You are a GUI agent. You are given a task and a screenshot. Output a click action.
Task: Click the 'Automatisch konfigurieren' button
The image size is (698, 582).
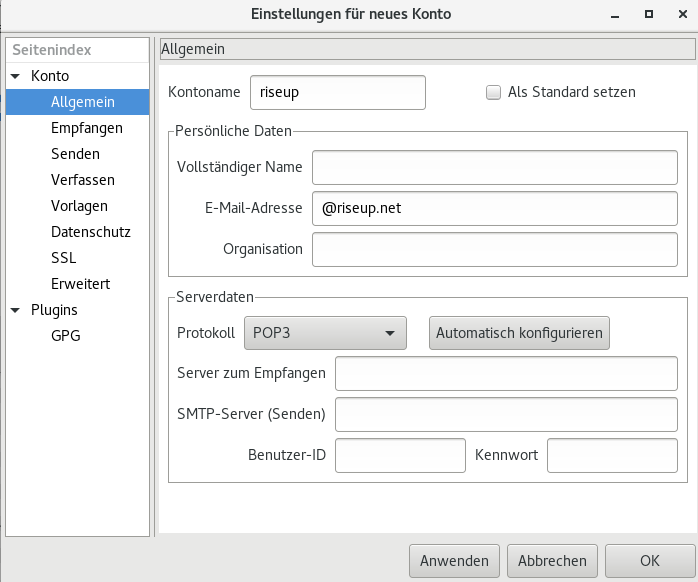(519, 333)
